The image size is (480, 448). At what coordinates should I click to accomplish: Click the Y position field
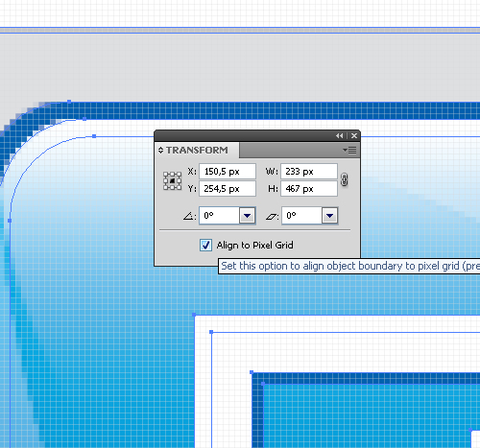[x=228, y=189]
